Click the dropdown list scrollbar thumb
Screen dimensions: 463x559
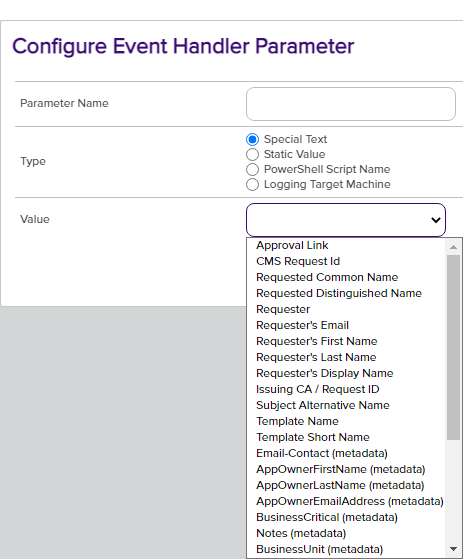(x=453, y=348)
